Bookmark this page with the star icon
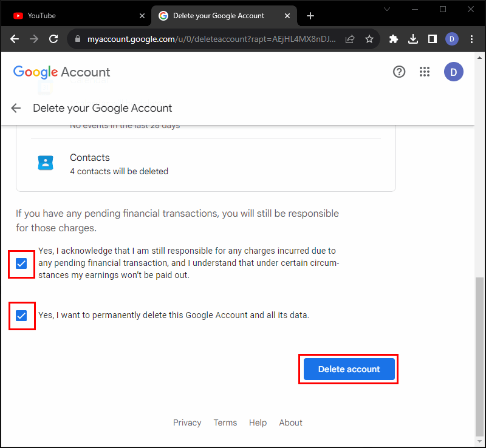 [369, 39]
